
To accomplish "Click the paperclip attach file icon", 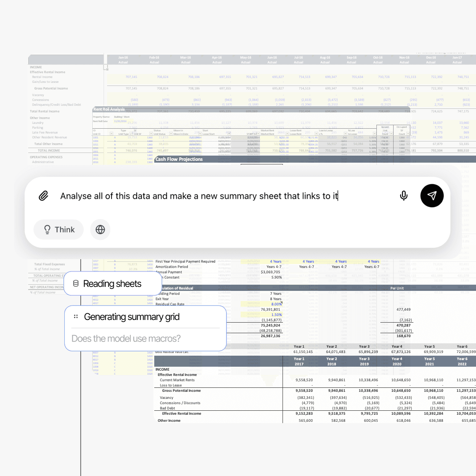I will coord(43,196).
